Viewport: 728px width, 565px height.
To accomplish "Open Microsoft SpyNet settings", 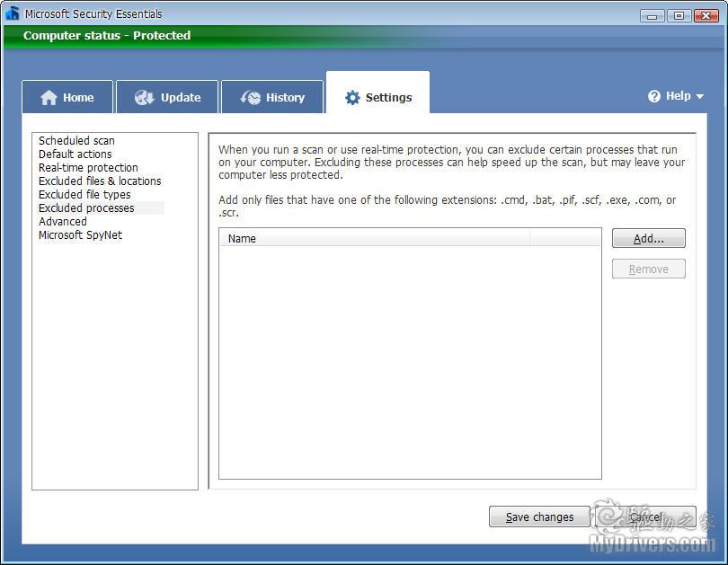I will (80, 234).
